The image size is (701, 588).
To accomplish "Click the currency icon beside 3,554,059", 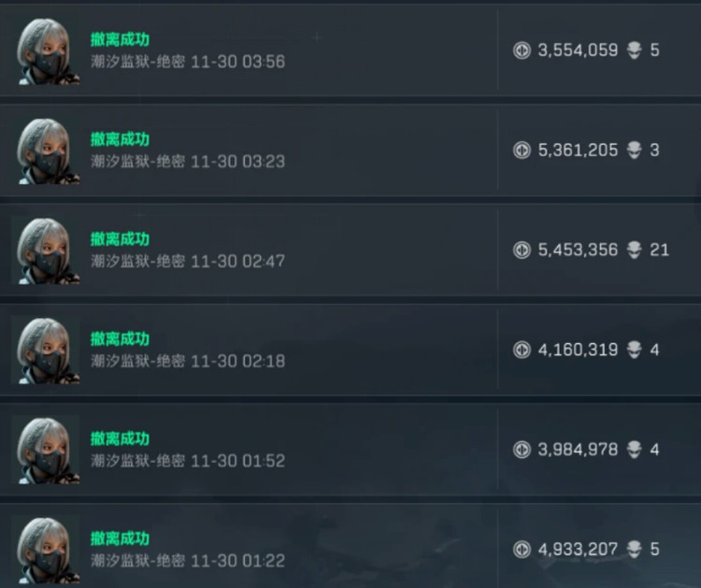I will click(522, 50).
